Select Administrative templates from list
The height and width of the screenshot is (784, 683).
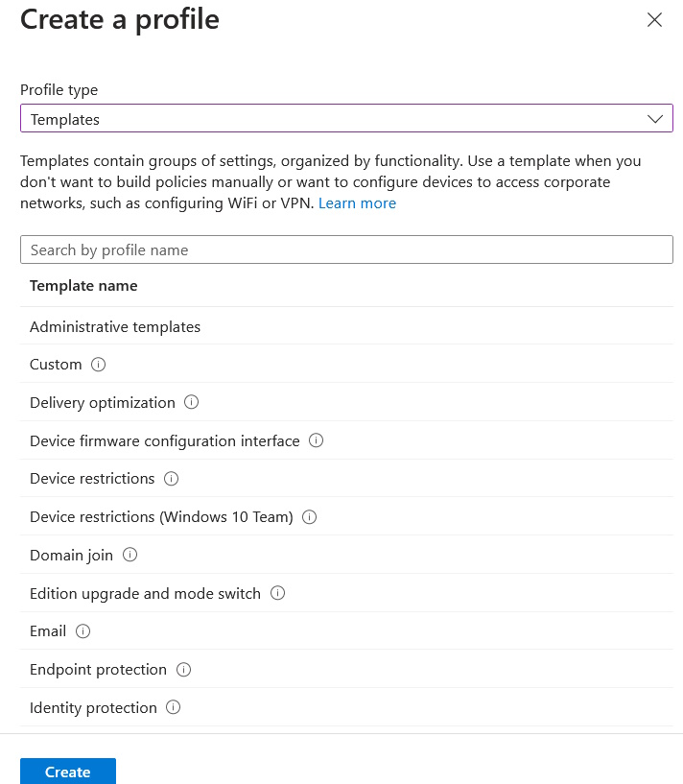click(115, 327)
